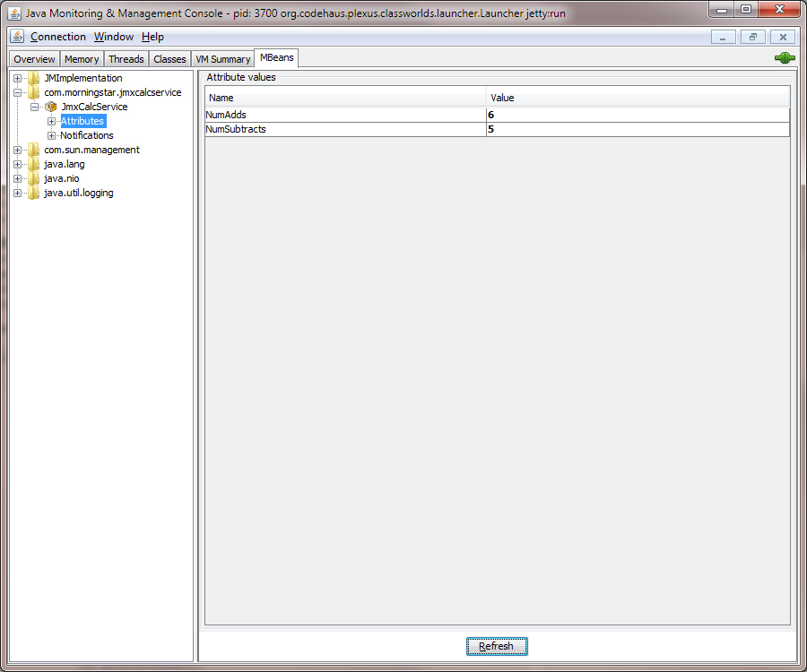Collapse the JmxCalcService node
This screenshot has width=807, height=672.
pos(34,107)
